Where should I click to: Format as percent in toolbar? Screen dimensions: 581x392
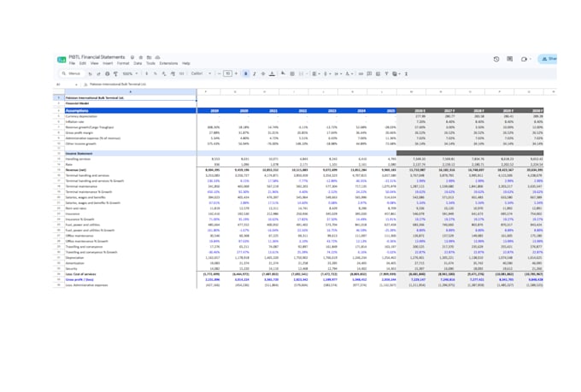156,73
